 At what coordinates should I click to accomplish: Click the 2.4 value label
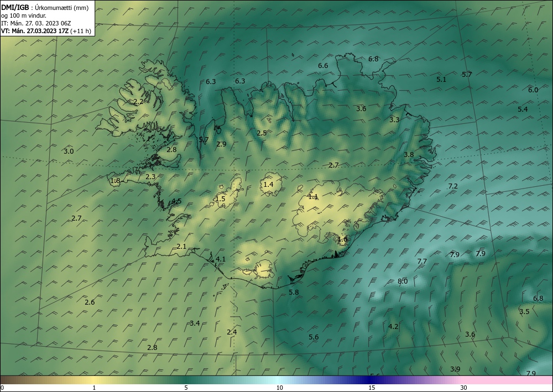pyautogui.click(x=232, y=332)
